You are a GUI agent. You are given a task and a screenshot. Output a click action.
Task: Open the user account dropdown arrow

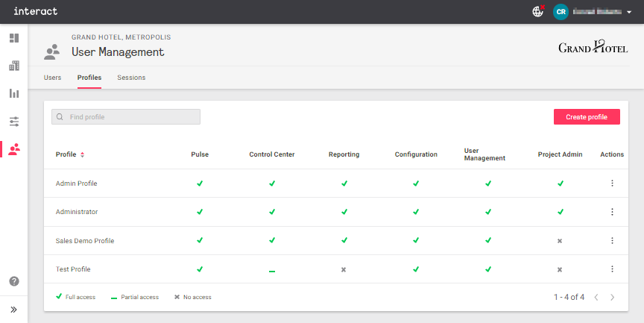click(629, 12)
